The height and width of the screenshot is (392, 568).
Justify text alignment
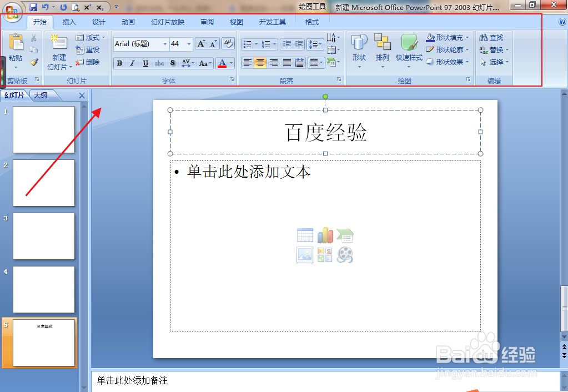coord(286,63)
